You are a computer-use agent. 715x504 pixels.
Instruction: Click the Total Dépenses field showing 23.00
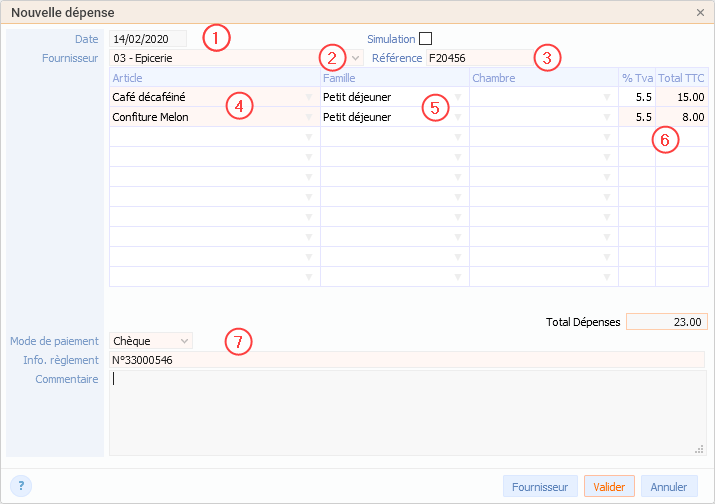(x=667, y=322)
